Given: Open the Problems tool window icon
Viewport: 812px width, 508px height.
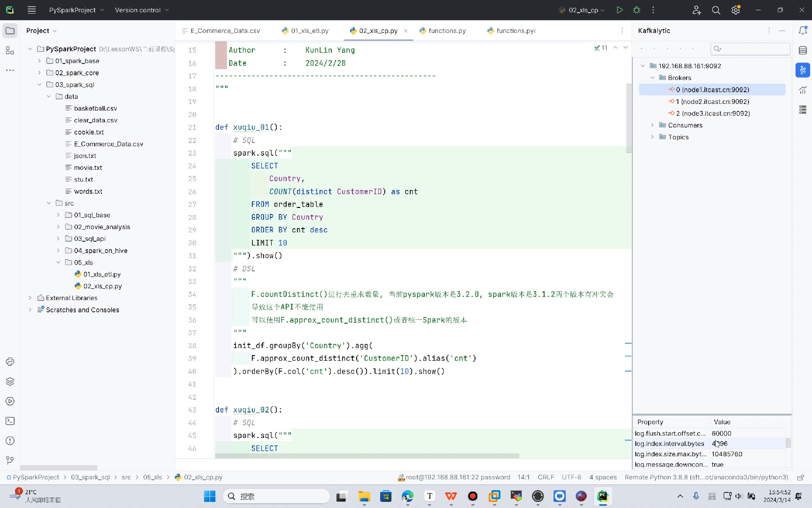Looking at the screenshot, I should 10,441.
